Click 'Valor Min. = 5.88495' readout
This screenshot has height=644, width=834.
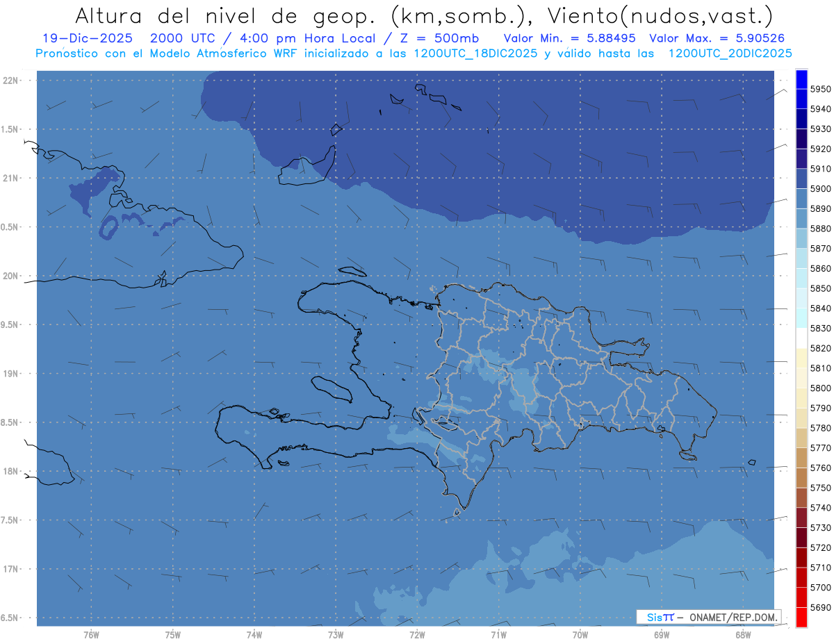(x=569, y=38)
